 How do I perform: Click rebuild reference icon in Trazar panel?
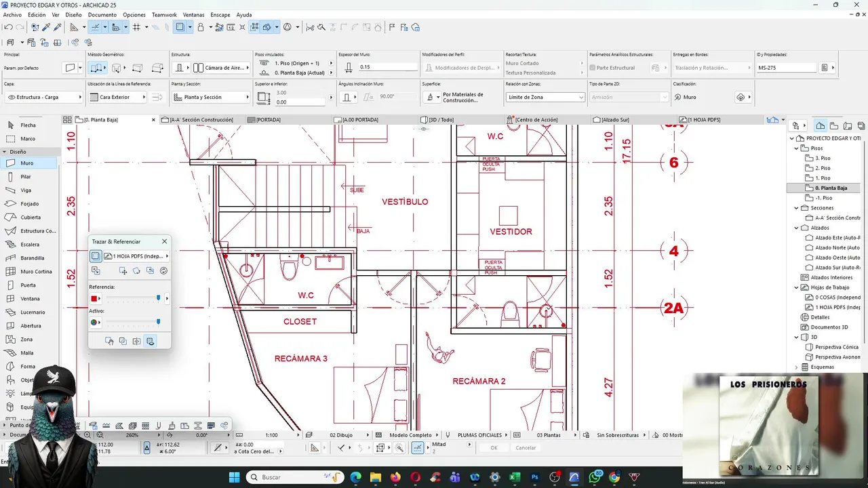(x=163, y=270)
